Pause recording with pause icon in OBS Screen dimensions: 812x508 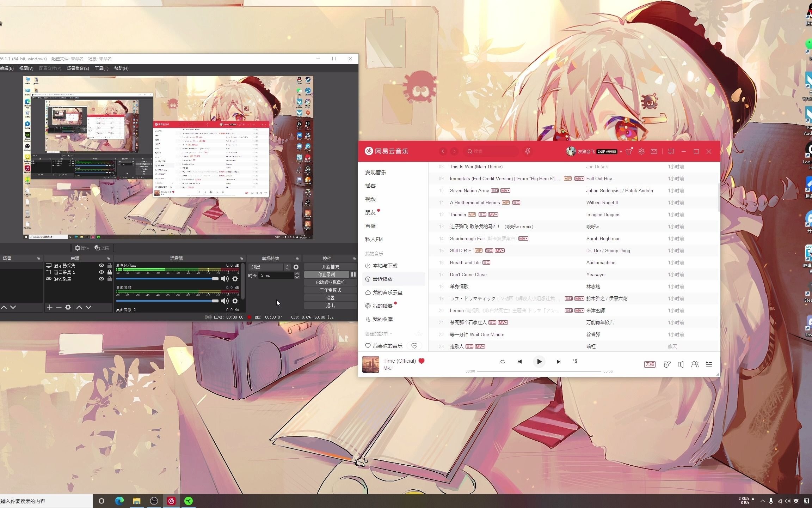[353, 274]
